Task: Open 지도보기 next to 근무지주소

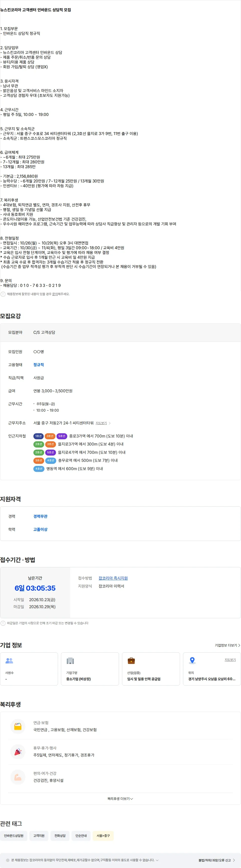Action: pos(101,423)
